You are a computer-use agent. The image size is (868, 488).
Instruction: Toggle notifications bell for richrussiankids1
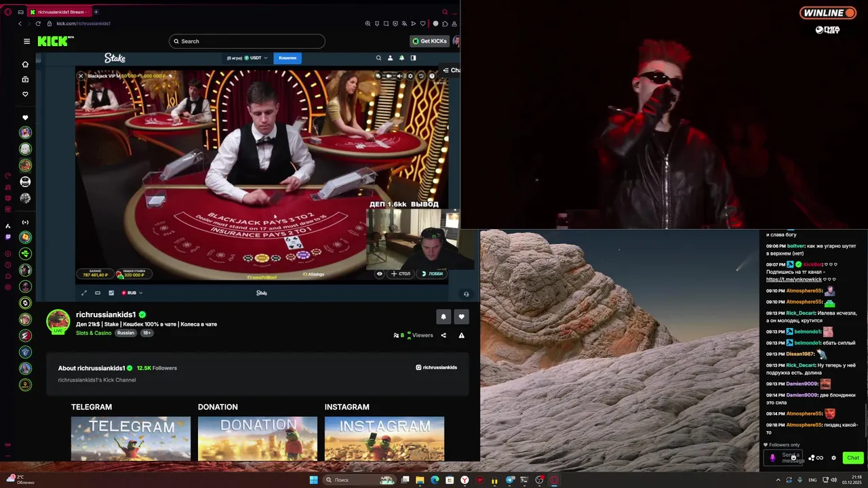(x=443, y=317)
